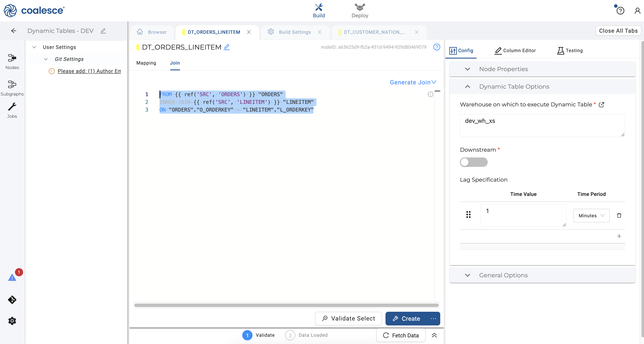
Task: Add a new lag specification row
Action: click(x=619, y=236)
